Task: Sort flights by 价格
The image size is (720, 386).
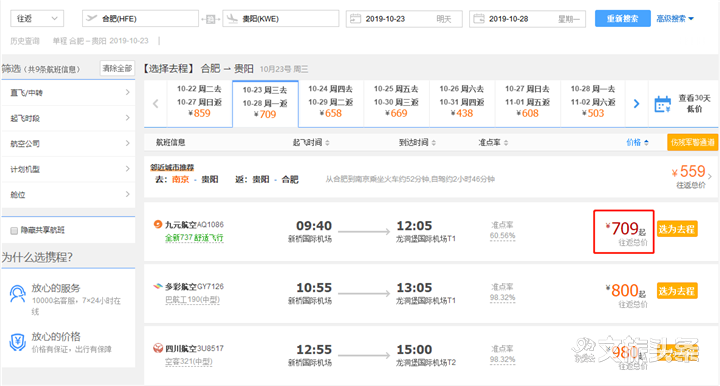Action: click(x=637, y=143)
